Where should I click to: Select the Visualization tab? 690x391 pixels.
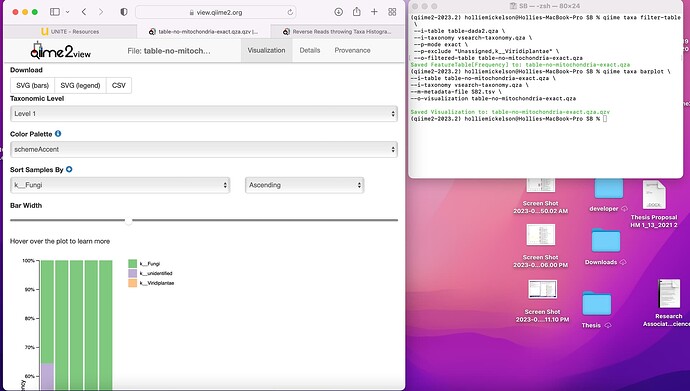(x=266, y=51)
